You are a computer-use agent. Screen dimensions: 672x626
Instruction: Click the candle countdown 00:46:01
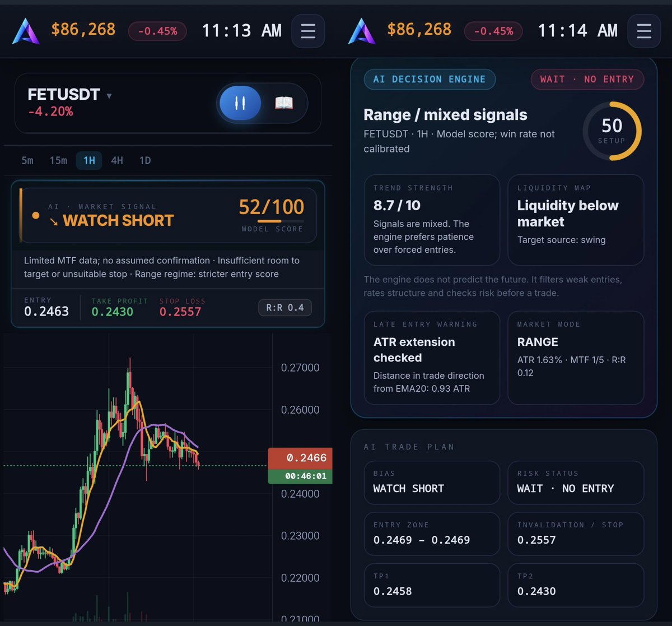300,476
